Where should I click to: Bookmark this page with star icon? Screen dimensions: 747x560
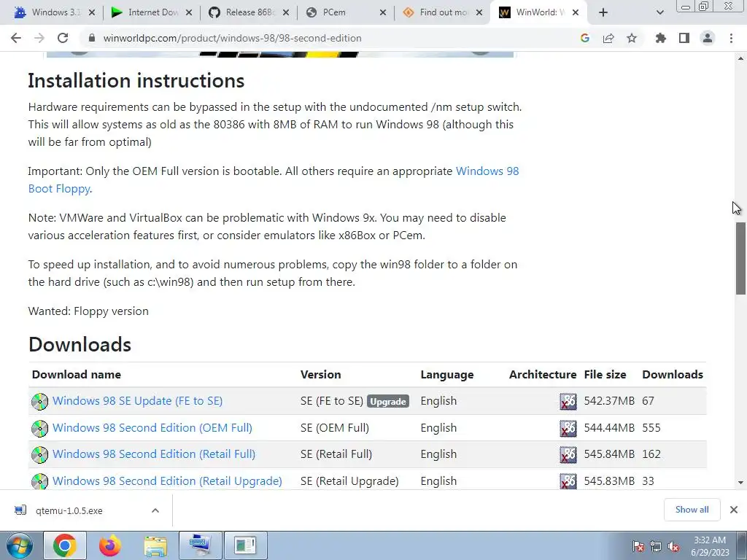tap(632, 38)
